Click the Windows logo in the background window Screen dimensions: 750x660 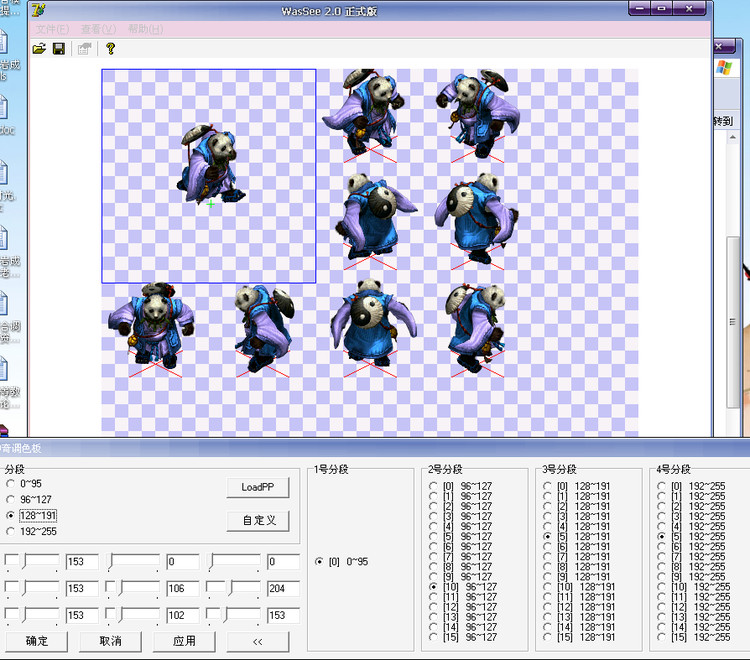pos(724,68)
